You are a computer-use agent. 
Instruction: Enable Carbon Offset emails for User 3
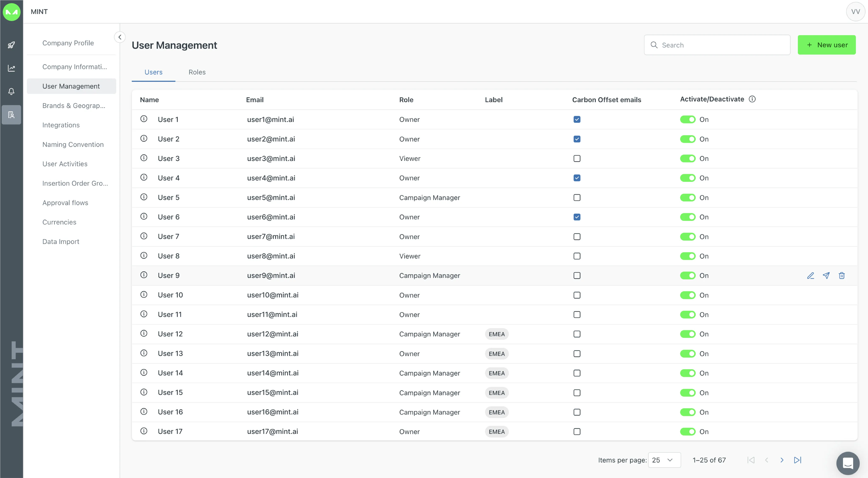(x=577, y=158)
